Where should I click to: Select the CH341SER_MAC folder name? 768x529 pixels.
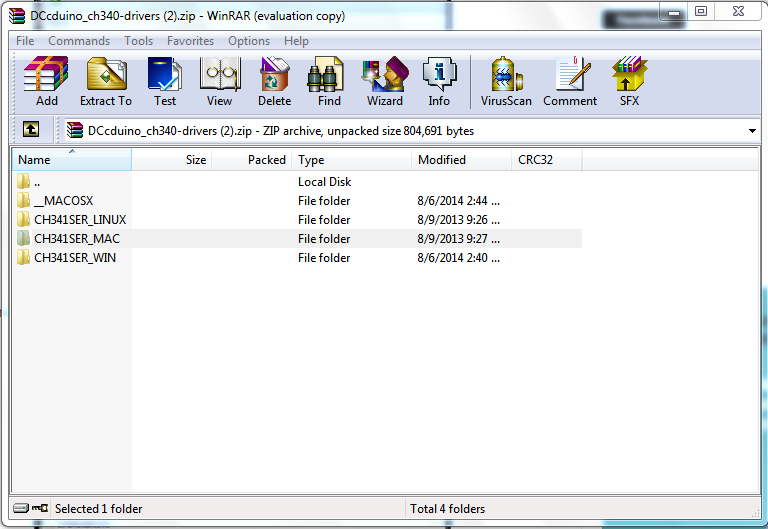(77, 239)
